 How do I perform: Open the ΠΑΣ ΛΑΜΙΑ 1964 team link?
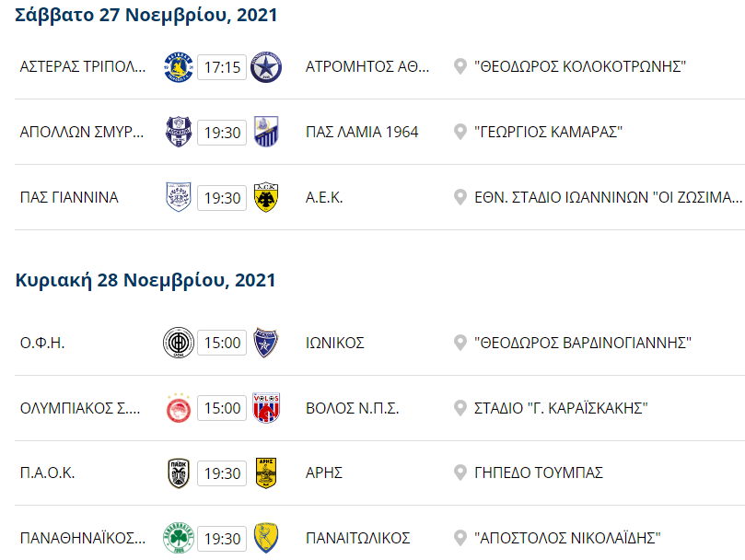[x=362, y=133]
